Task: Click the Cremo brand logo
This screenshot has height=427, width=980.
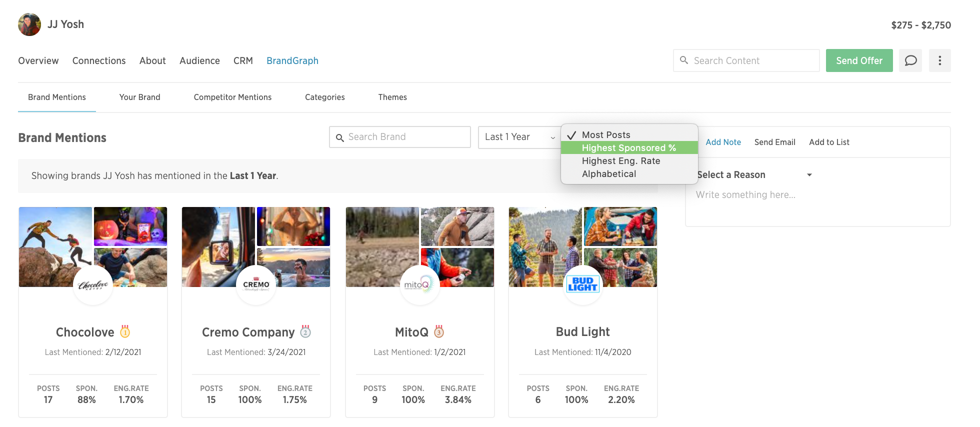Action: [256, 285]
